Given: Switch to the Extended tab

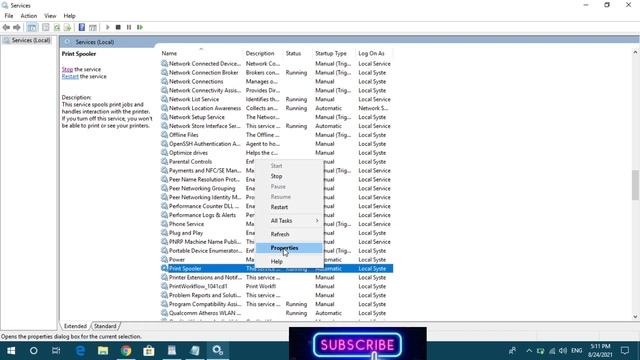Looking at the screenshot, I should click(x=75, y=326).
